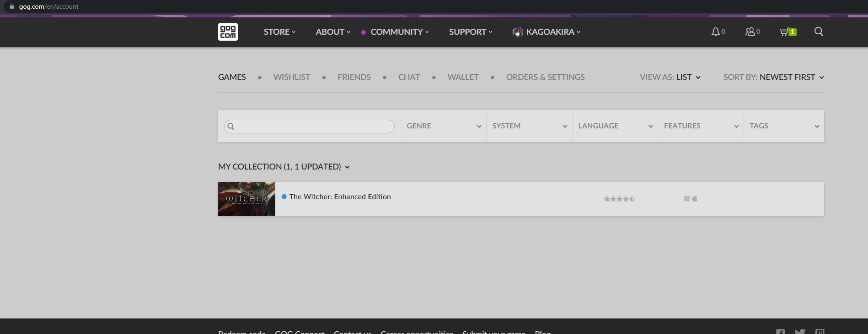Viewport: 868px width, 334px height.
Task: Open the STORE menu
Action: point(279,32)
